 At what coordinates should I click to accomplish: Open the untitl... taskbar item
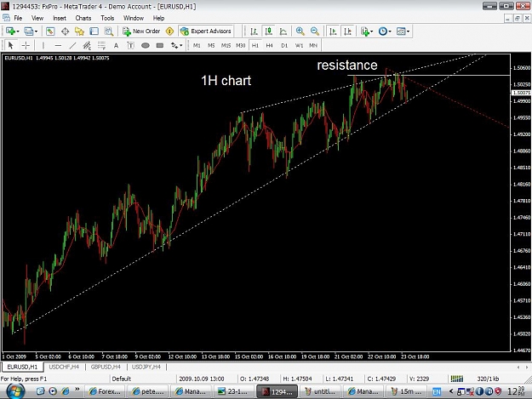[321, 391]
